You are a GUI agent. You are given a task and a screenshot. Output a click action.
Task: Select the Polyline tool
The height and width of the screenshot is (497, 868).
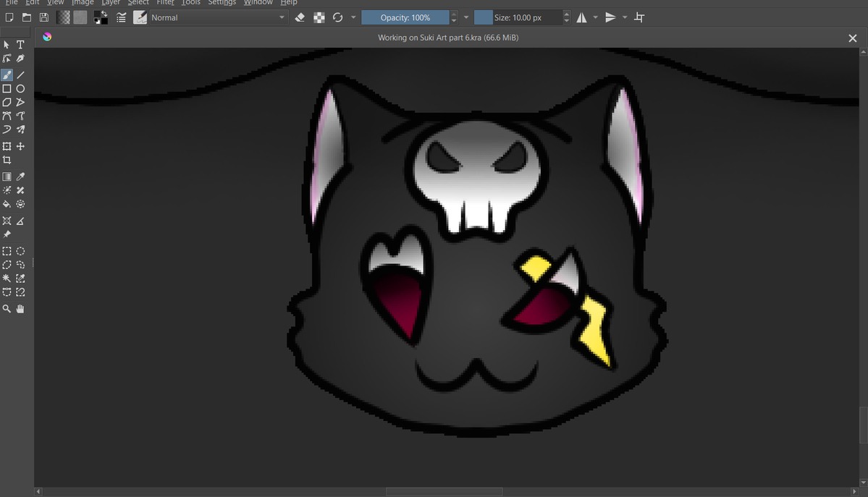click(x=20, y=103)
